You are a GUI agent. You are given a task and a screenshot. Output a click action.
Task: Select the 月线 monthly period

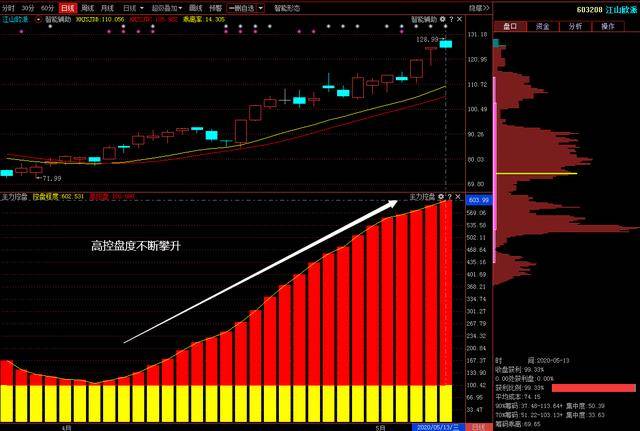pos(106,6)
